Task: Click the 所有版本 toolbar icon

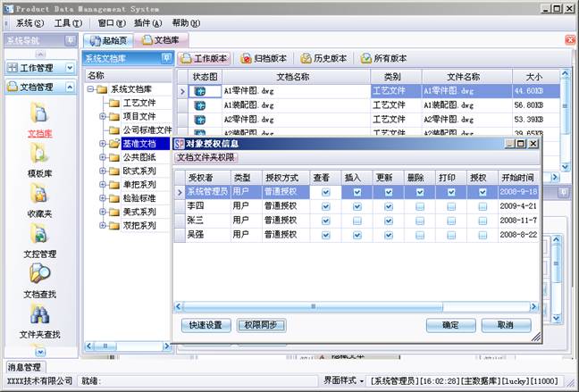Action: coord(365,58)
